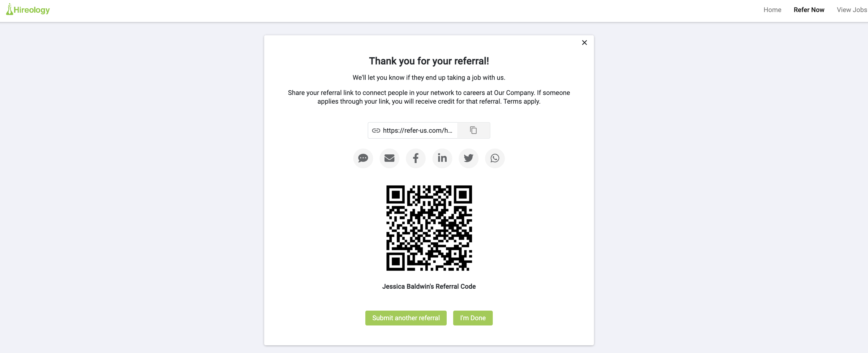
Task: Click the 'Terms apply.' text
Action: [x=522, y=101]
